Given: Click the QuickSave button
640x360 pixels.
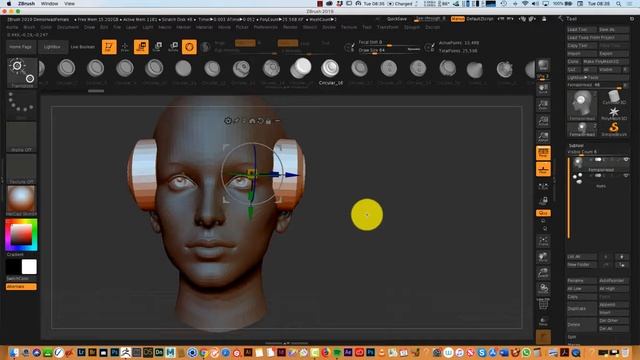Looking at the screenshot, I should coord(397,19).
